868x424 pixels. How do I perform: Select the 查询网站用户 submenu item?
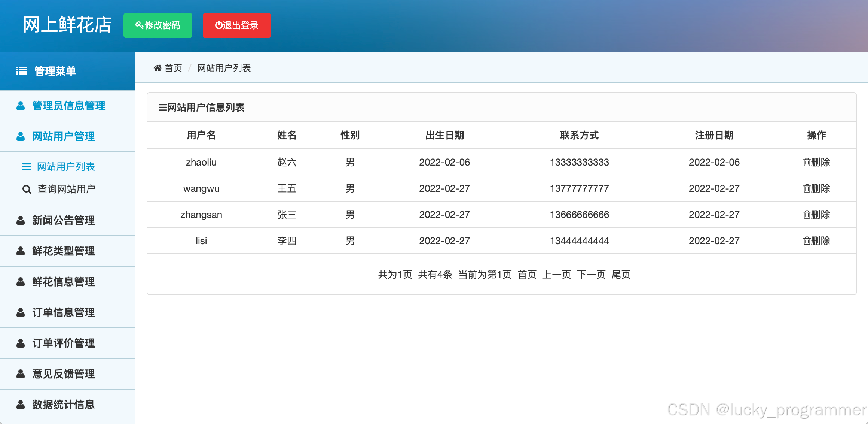coord(66,189)
